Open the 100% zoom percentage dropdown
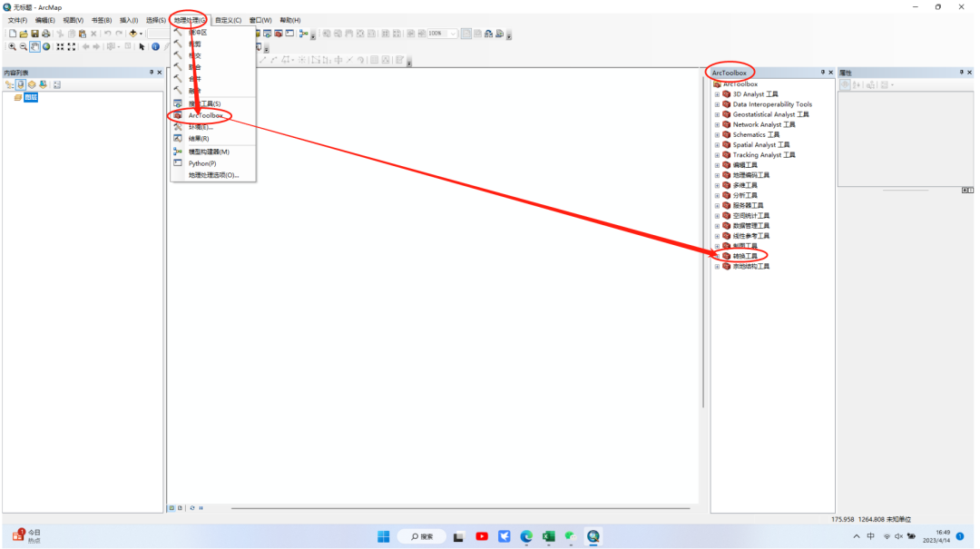This screenshot has width=980, height=549. tap(453, 34)
